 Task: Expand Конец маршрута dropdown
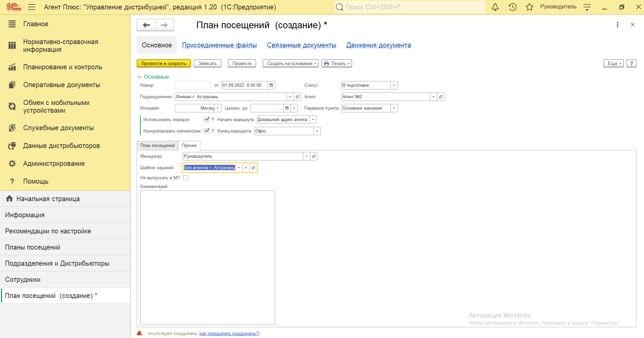[x=317, y=131]
